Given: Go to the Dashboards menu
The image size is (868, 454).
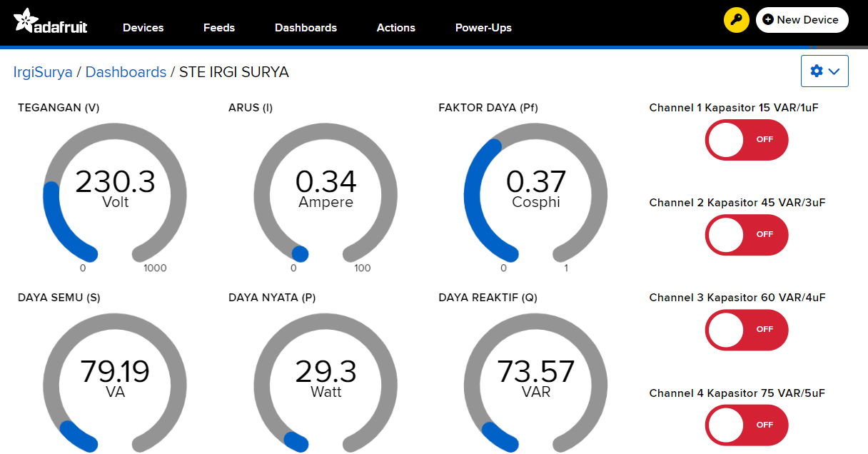Looking at the screenshot, I should [x=306, y=28].
